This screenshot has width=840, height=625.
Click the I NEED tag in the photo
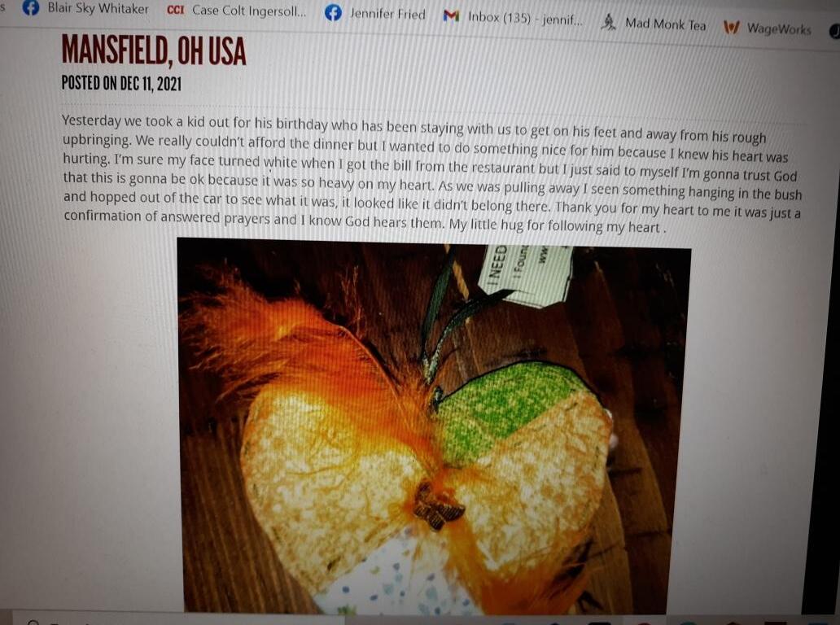coord(497,264)
